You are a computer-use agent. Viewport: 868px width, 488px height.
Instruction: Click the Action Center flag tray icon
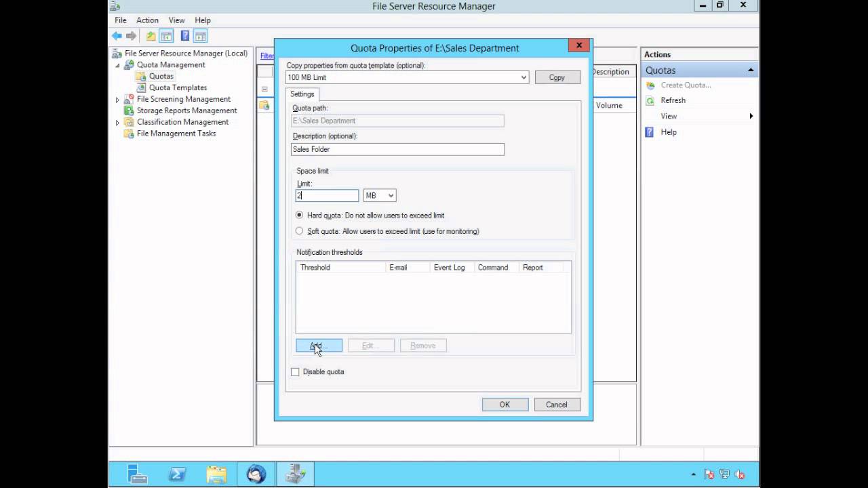pyautogui.click(x=709, y=474)
